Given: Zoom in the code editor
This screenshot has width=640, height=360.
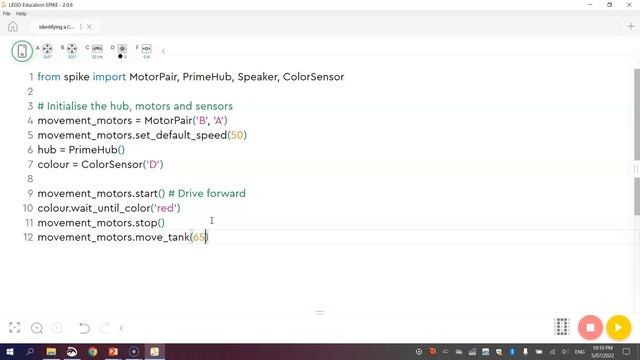Looking at the screenshot, I should click(x=57, y=328).
